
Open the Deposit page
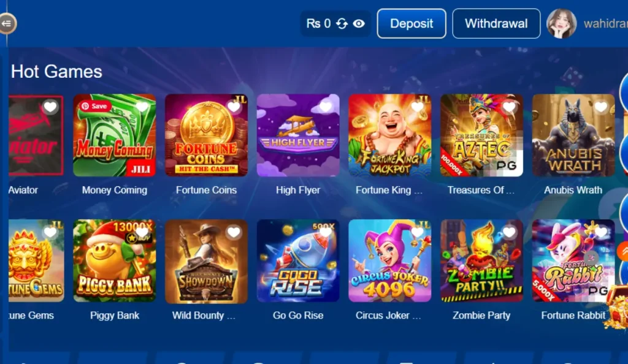pyautogui.click(x=412, y=24)
